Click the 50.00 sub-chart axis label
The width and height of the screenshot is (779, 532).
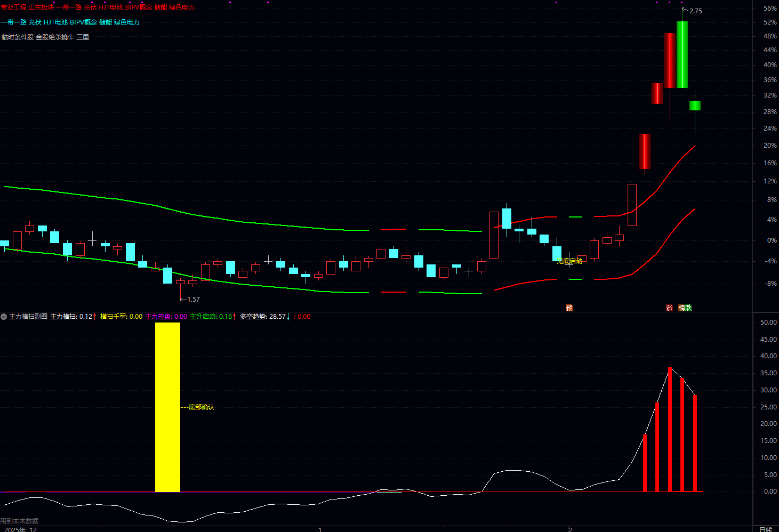[x=768, y=323]
